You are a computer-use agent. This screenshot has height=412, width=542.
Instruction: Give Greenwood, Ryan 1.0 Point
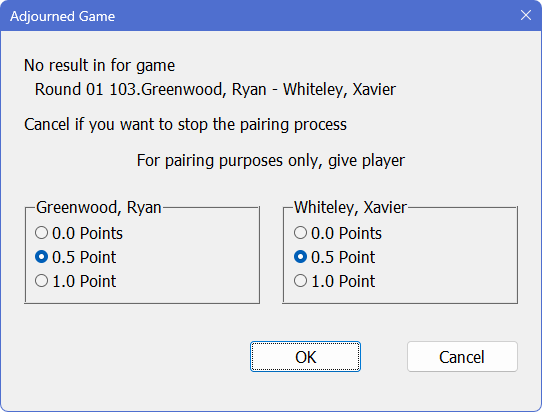point(75,281)
